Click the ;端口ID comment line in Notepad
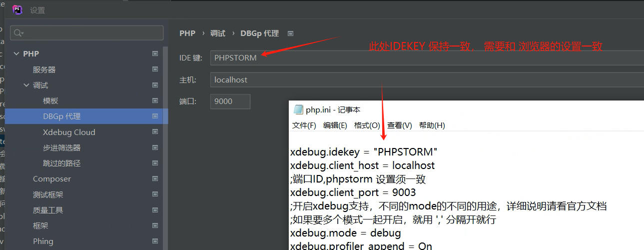This screenshot has width=644, height=250. point(358,178)
